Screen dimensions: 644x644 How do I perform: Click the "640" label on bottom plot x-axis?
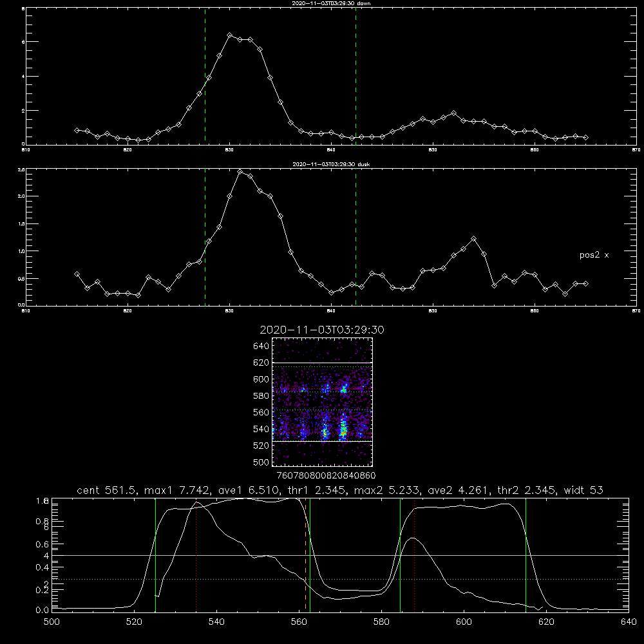tap(629, 622)
